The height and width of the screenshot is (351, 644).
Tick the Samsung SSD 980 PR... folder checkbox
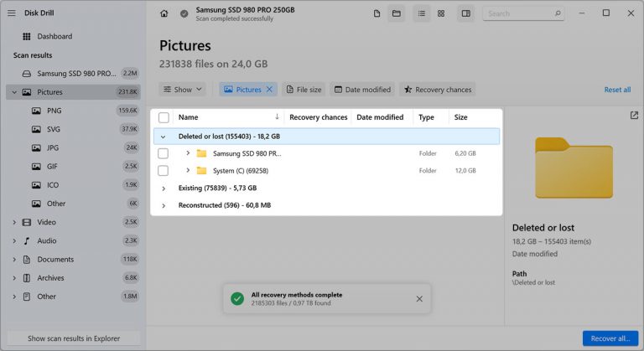(163, 153)
